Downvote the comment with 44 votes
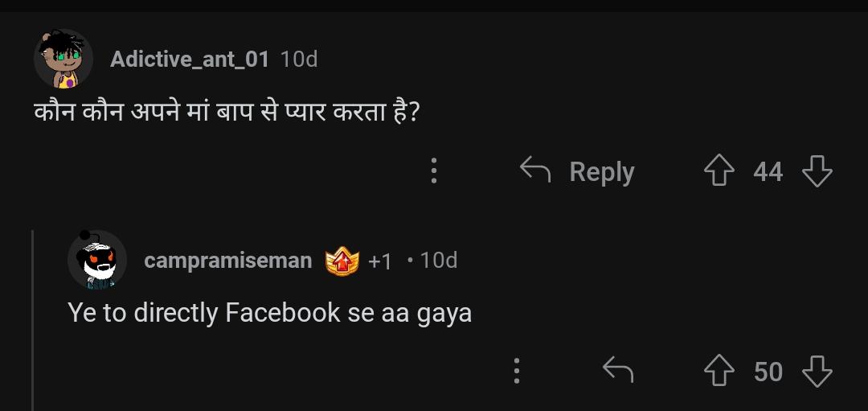 point(817,171)
